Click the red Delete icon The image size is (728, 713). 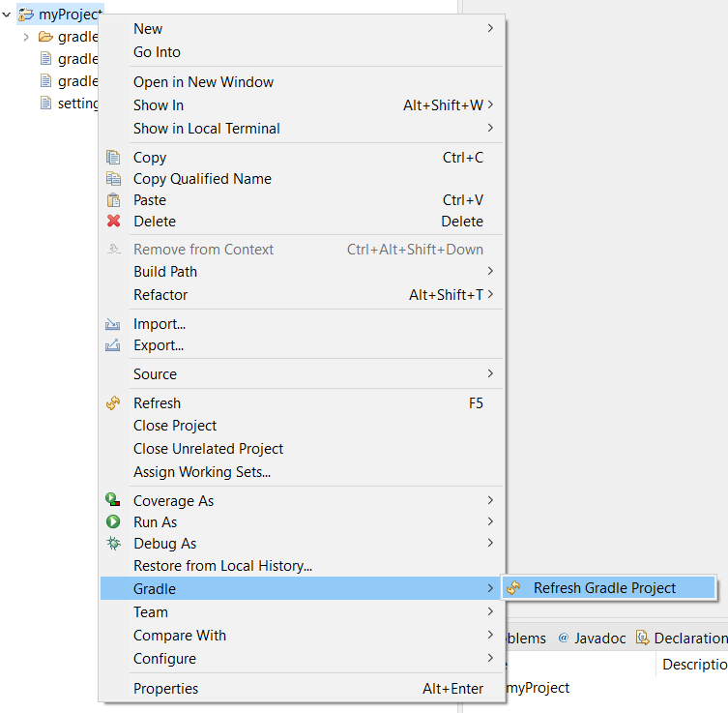113,222
